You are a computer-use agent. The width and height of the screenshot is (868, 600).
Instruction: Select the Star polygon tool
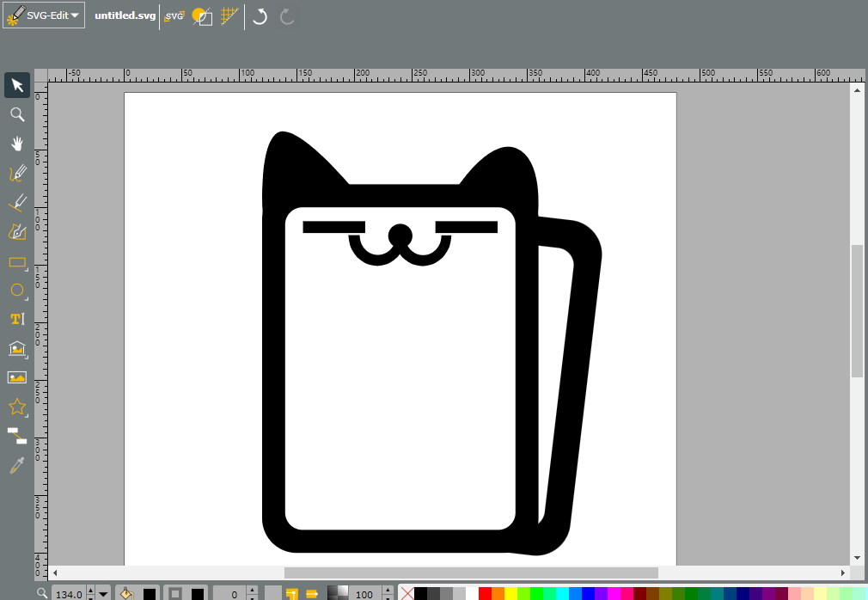tap(17, 407)
